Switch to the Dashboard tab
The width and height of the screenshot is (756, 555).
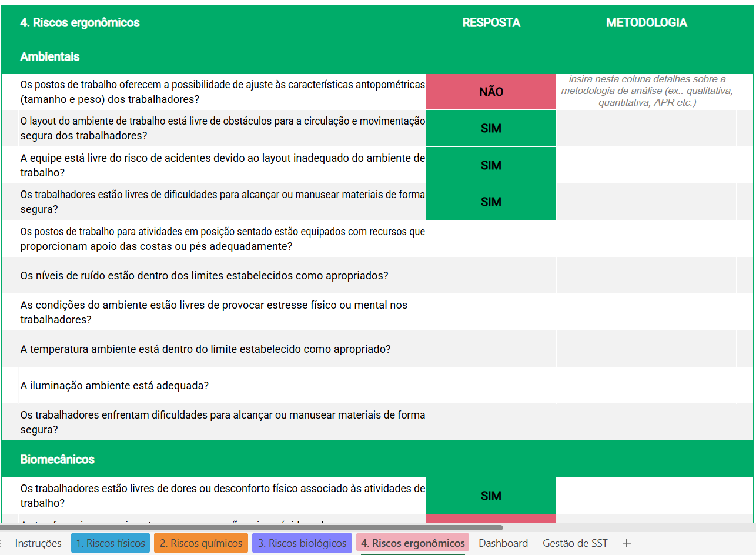point(503,543)
